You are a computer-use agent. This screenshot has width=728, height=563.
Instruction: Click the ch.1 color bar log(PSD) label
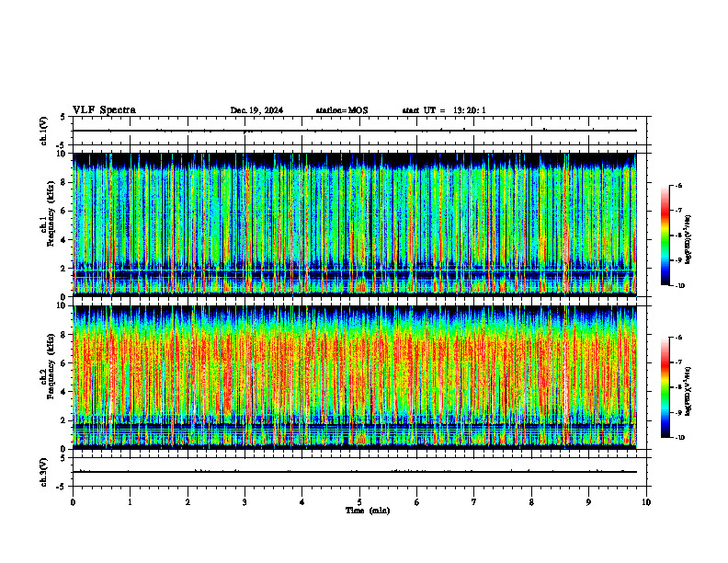click(x=688, y=240)
